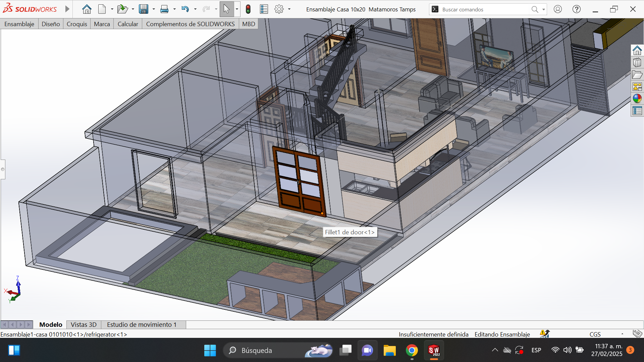644x362 pixels.
Task: Open the Custom Properties task pane tab
Action: [637, 111]
